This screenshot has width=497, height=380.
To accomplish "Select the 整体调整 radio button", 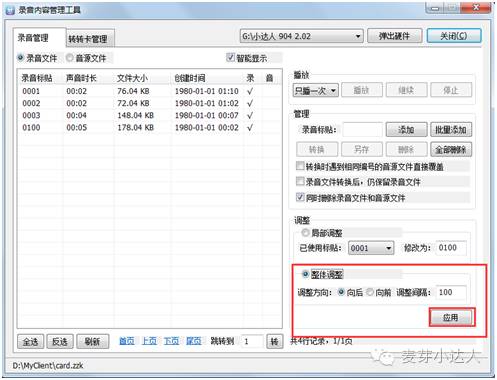I will pyautogui.click(x=305, y=274).
